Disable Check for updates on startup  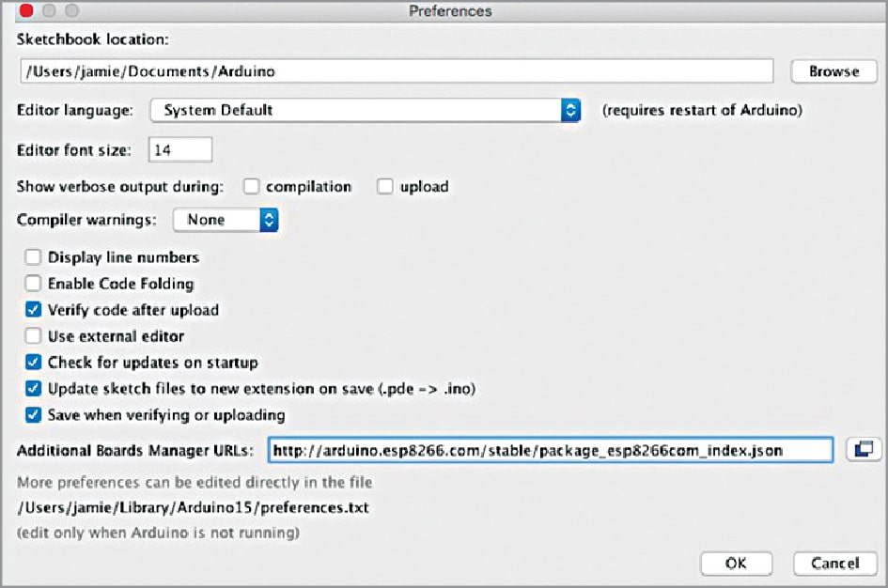(x=33, y=363)
